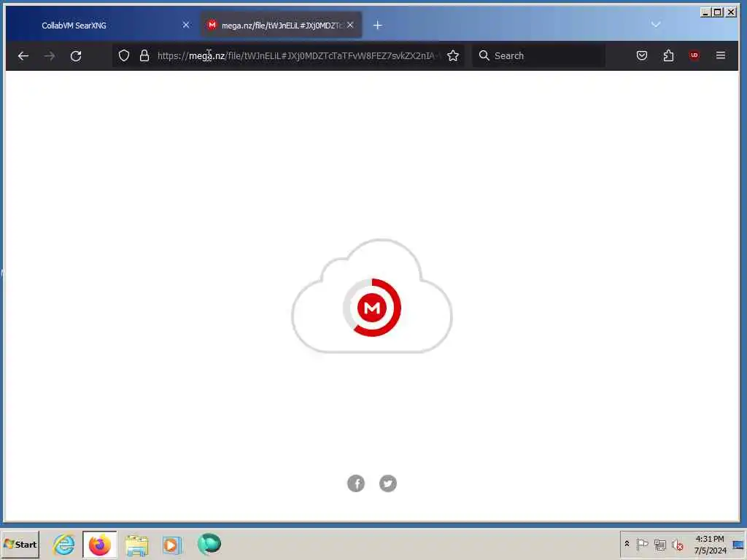This screenshot has height=560, width=747.
Task: Close the mega.nz file tab
Action: 350,25
